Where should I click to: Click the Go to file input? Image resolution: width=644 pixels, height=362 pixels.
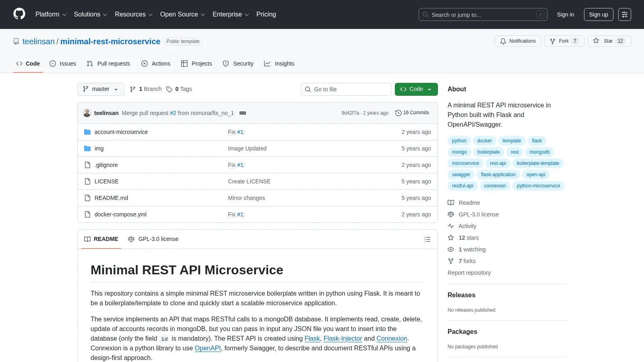tap(346, 89)
